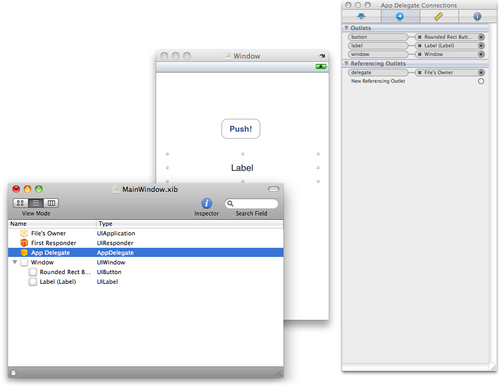Image resolution: width=500 pixels, height=387 pixels.
Task: Disconnect the File's Owner delegate connection
Action: pyautogui.click(x=420, y=72)
